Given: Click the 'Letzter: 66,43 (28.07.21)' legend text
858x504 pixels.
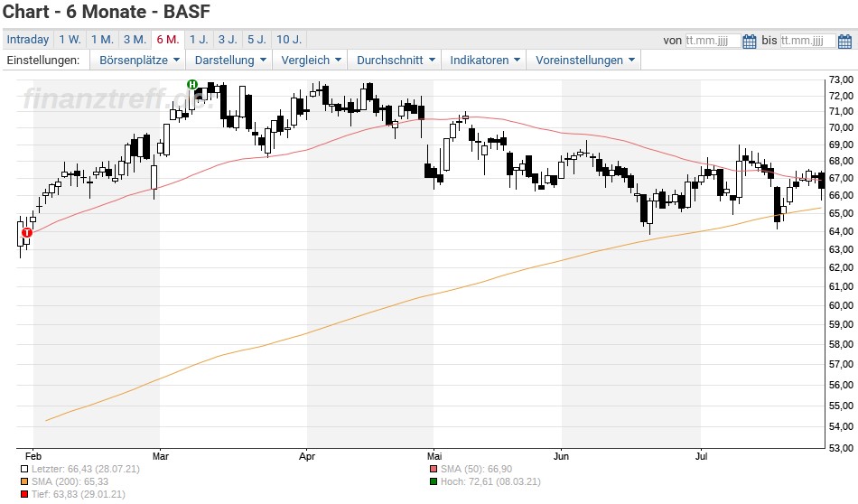Looking at the screenshot, I should 86,469.
